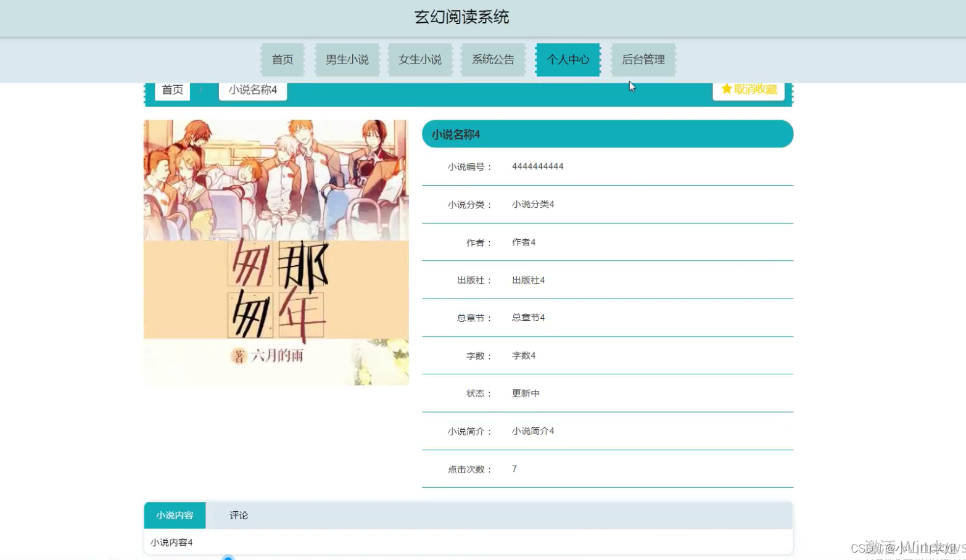Select the 小说内容 novel content tab
The width and height of the screenshot is (966, 560).
click(x=175, y=515)
